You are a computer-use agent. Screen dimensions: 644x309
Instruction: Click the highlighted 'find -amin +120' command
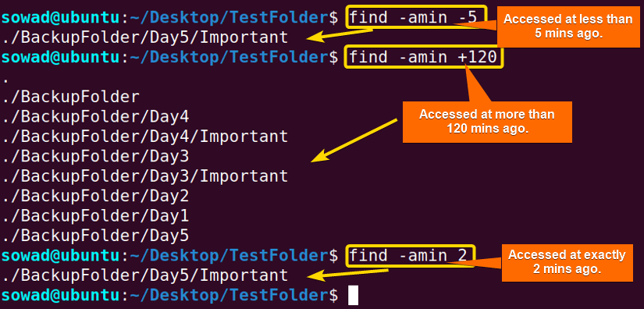[x=424, y=57]
